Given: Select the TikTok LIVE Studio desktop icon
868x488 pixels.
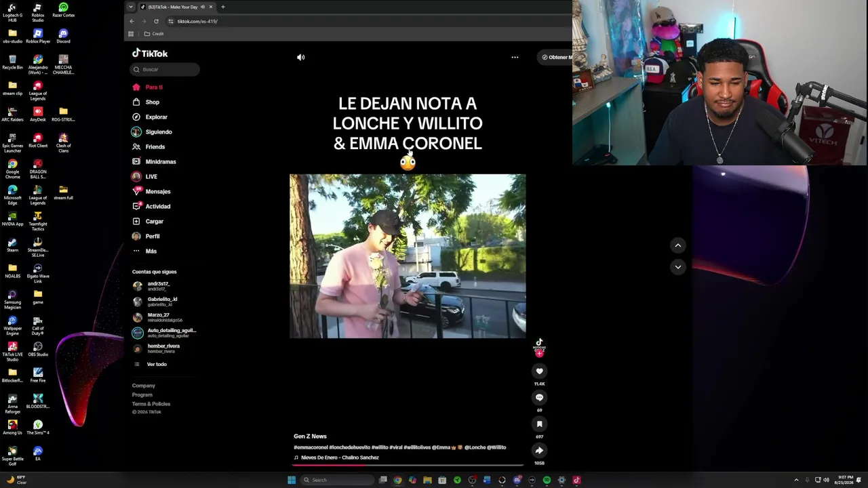Looking at the screenshot, I should pyautogui.click(x=12, y=351).
